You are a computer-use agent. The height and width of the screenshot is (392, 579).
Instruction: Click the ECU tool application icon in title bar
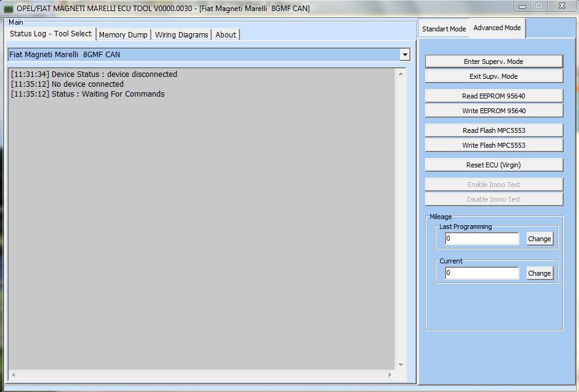(x=8, y=9)
